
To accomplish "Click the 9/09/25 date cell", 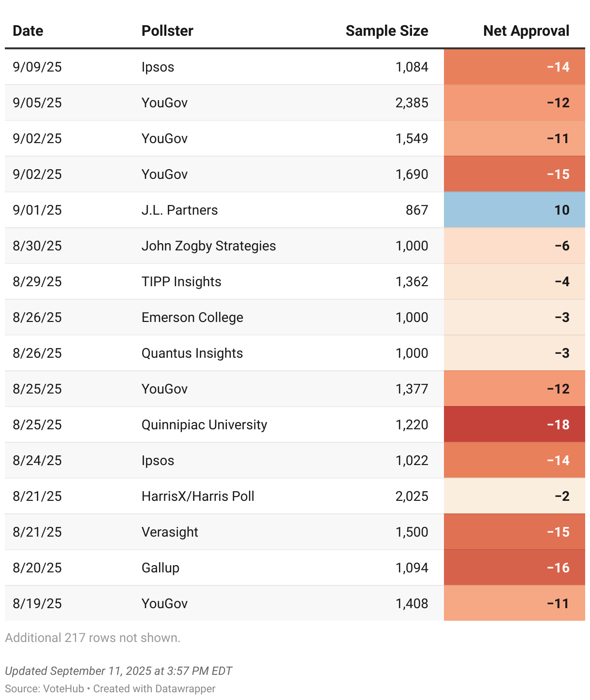I will pos(37,67).
